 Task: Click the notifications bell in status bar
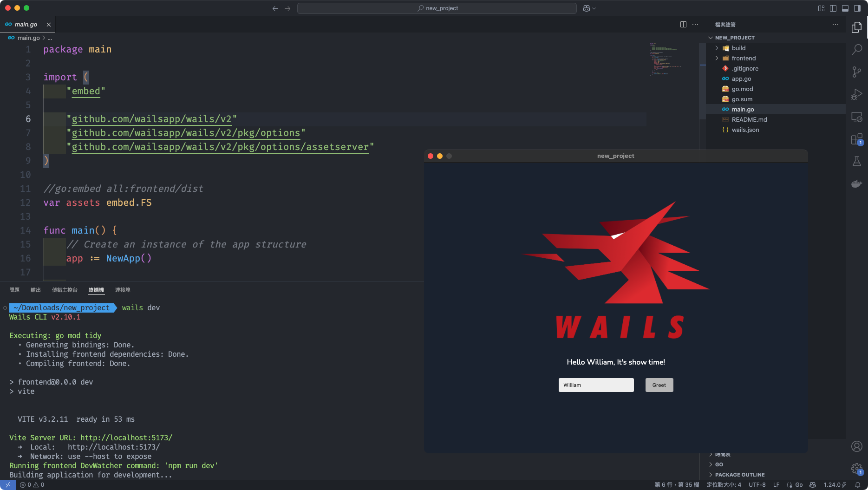[858, 485]
